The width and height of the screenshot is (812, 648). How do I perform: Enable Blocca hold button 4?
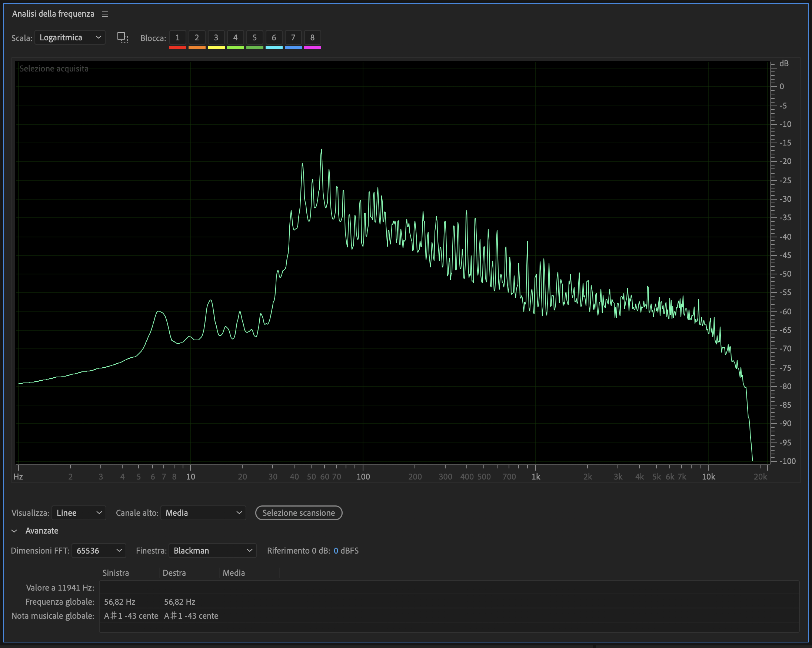235,37
